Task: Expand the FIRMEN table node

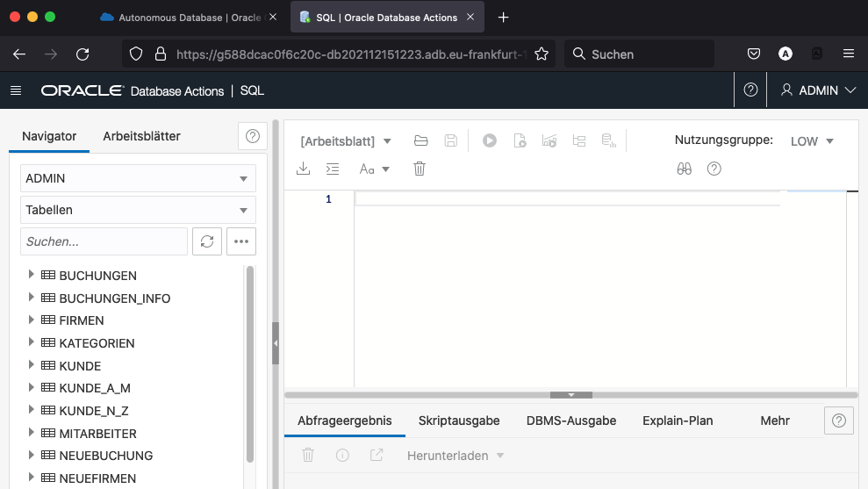Action: click(31, 320)
